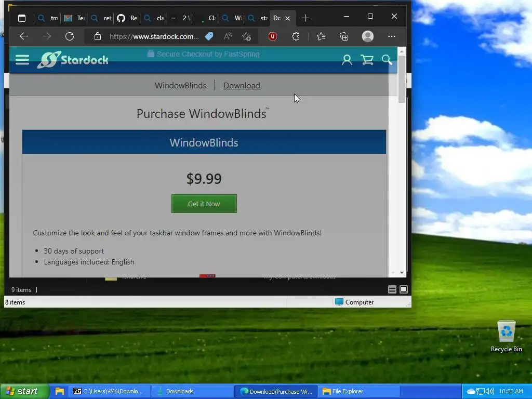Click the blue WindowBlinds product header

204,142
